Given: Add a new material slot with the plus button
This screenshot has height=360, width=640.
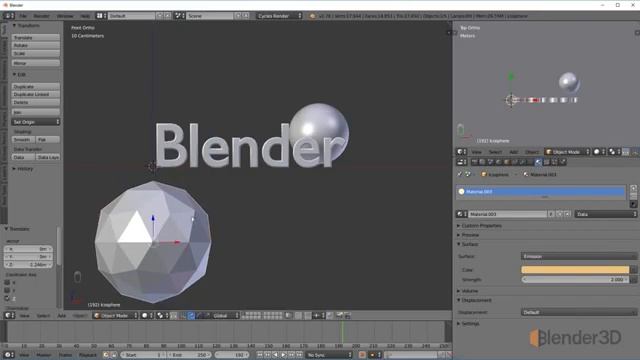Looking at the screenshot, I should [x=633, y=188].
